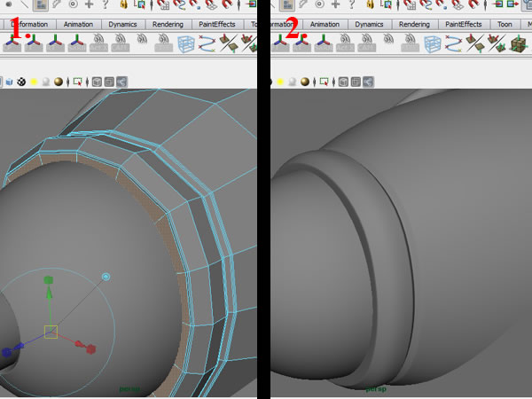This screenshot has height=399, width=532.
Task: Toggle textured checker display in left viewport toolbar
Action: (21, 82)
